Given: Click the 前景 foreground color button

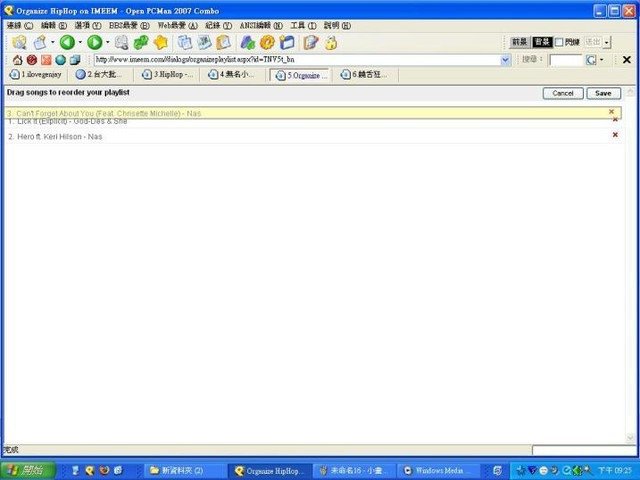Looking at the screenshot, I should [520, 42].
